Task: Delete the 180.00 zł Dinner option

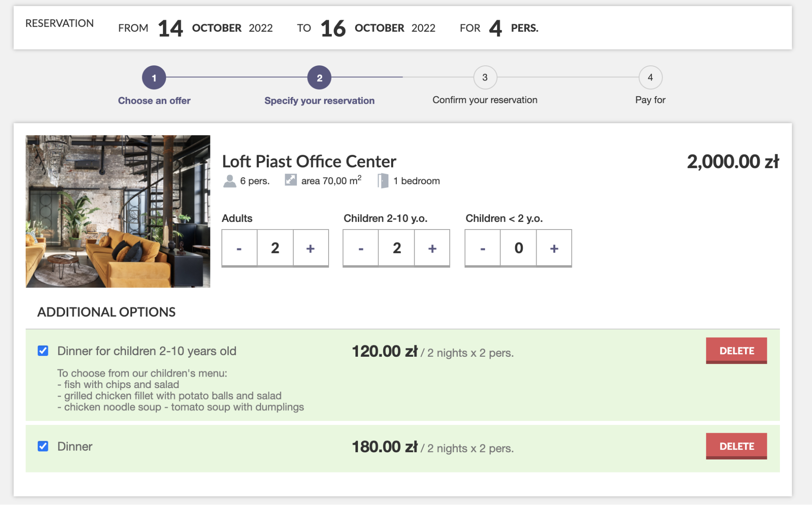Action: (736, 446)
